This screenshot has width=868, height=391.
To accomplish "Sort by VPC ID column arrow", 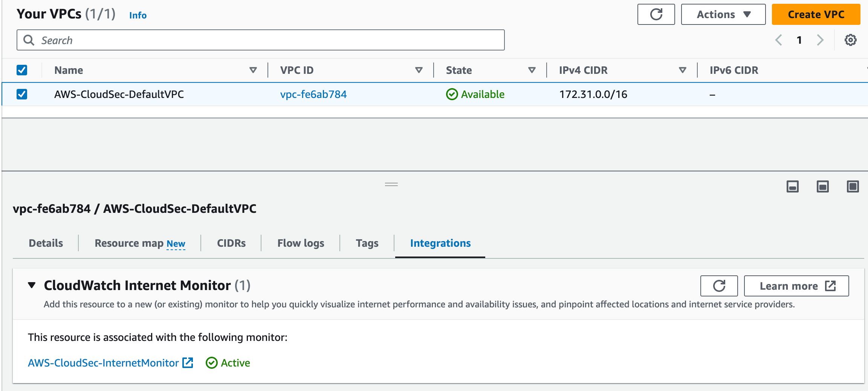I will tap(419, 70).
